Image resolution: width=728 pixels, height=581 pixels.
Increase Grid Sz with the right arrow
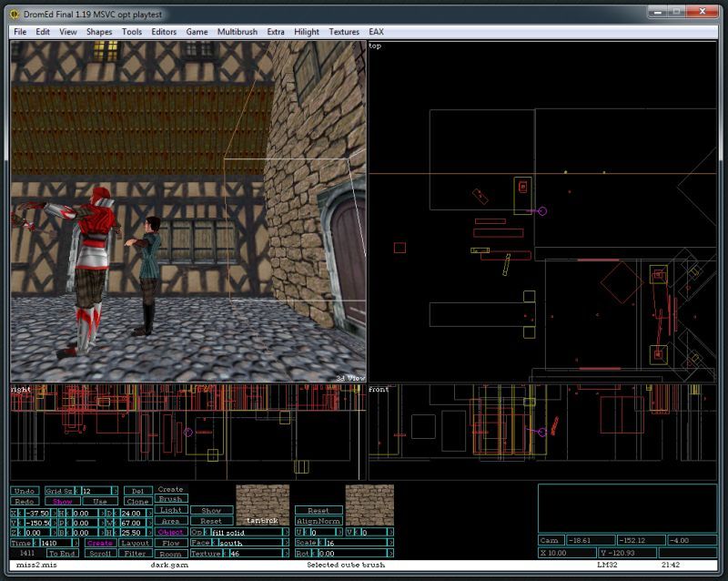[115, 491]
